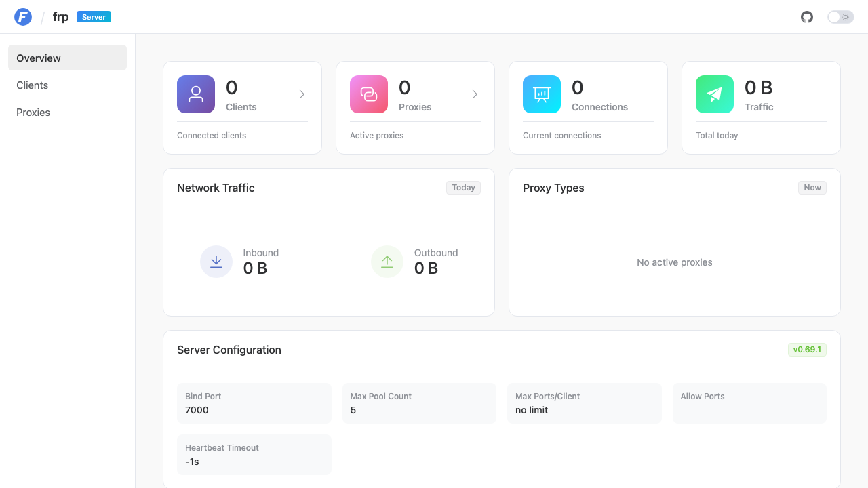Screen dimensions: 868x488
Task: Click the Inbound download icon
Action: coord(216,262)
